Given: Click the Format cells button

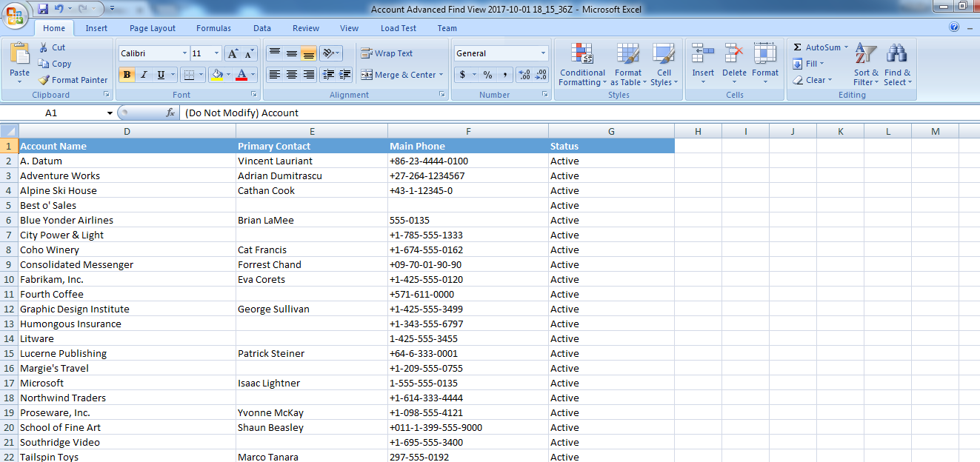Looking at the screenshot, I should pyautogui.click(x=765, y=64).
